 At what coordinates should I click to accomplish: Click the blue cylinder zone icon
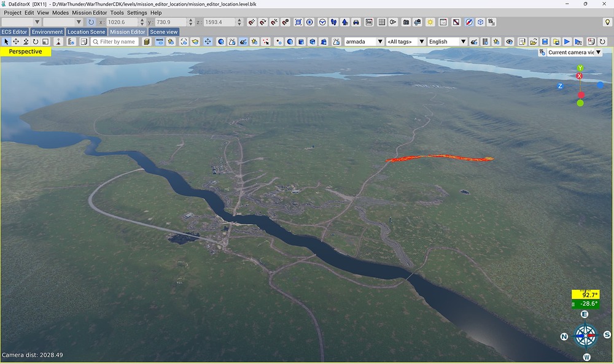pos(301,42)
